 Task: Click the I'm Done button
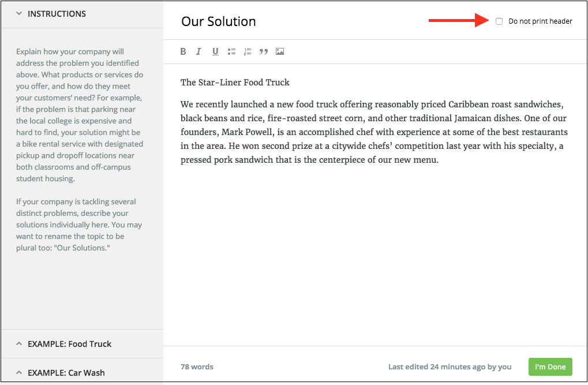click(x=550, y=367)
